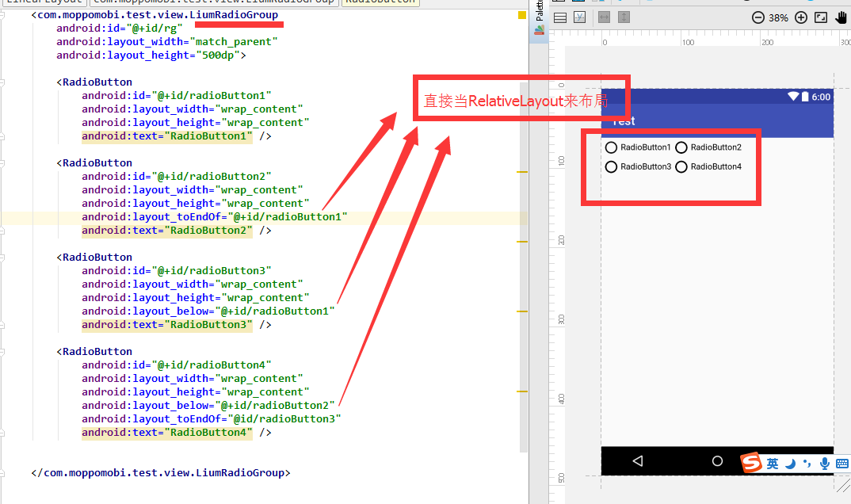Click android:text="RadioButton3" line
This screenshot has height=504, width=851.
(x=177, y=325)
